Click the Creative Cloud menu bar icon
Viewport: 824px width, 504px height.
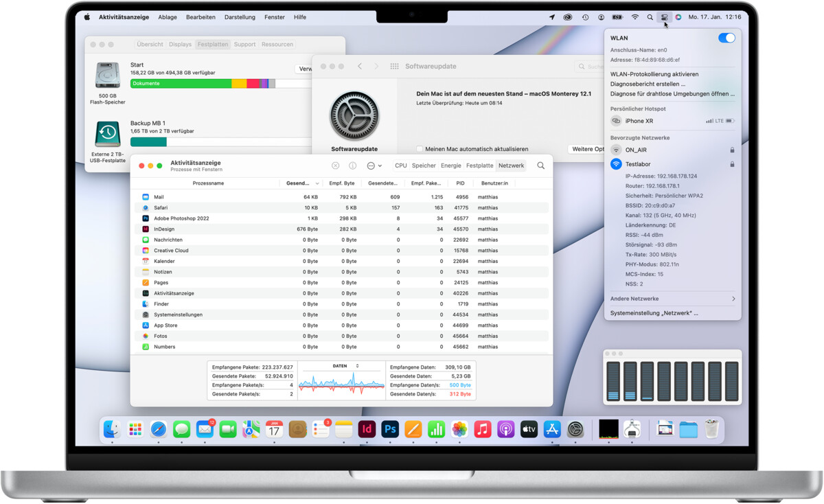click(568, 17)
